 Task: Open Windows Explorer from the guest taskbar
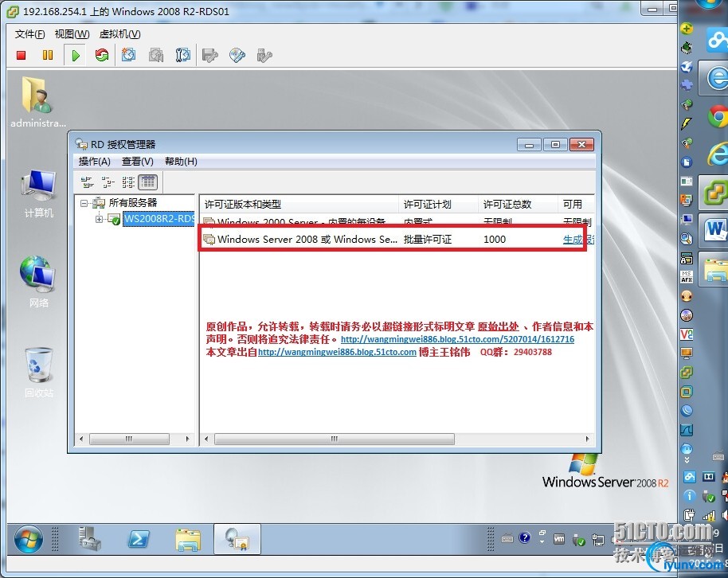point(188,540)
